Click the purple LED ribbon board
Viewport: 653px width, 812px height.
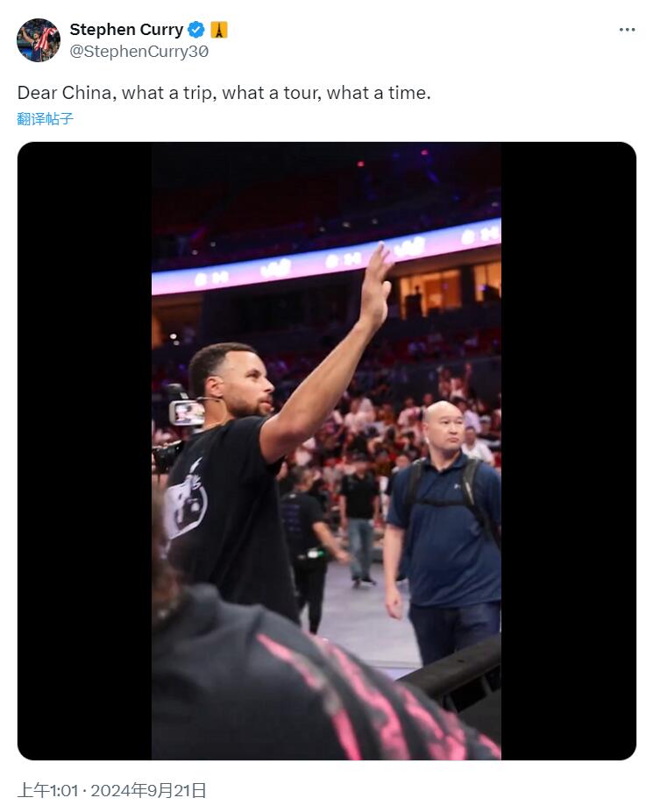326,258
